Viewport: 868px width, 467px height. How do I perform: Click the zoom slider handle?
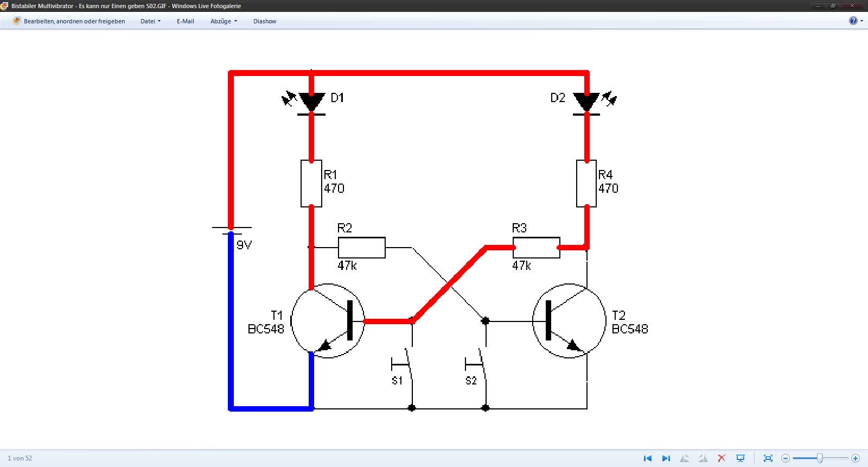pyautogui.click(x=820, y=458)
